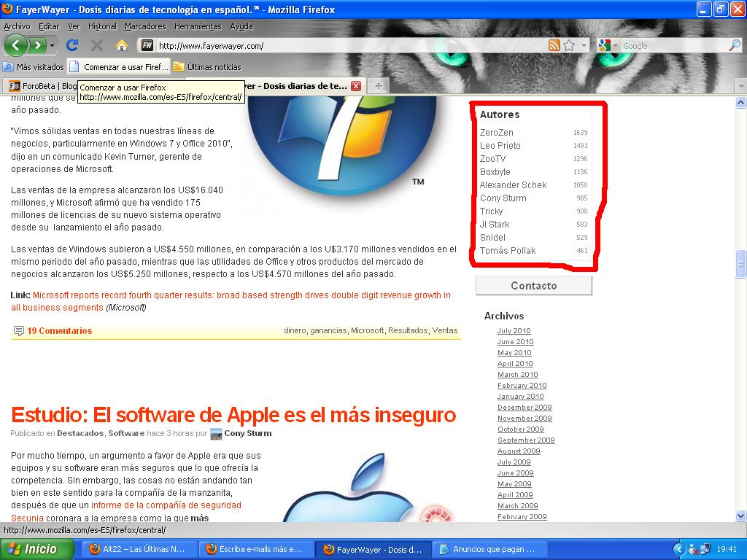Image resolution: width=747 pixels, height=560 pixels.
Task: Open the Archivo menu
Action: (x=18, y=27)
